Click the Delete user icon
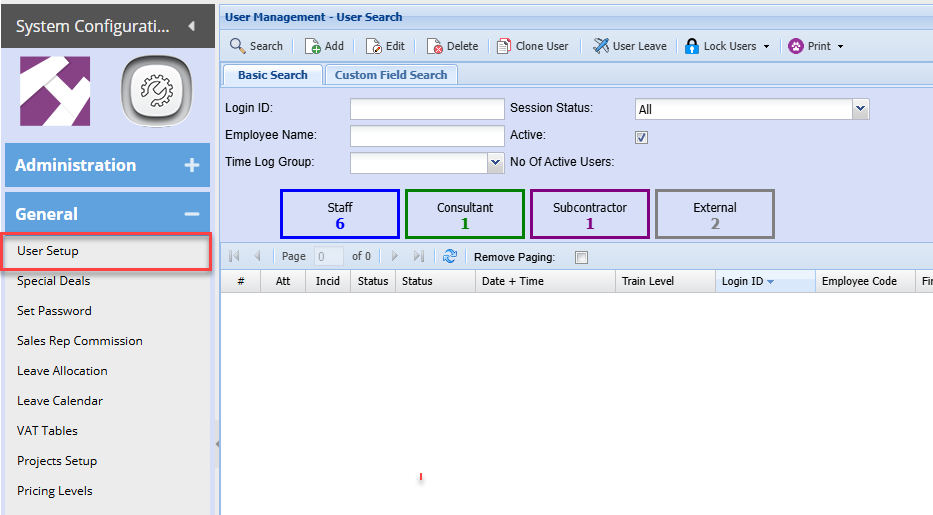Viewport: 933px width, 515px height. point(435,46)
